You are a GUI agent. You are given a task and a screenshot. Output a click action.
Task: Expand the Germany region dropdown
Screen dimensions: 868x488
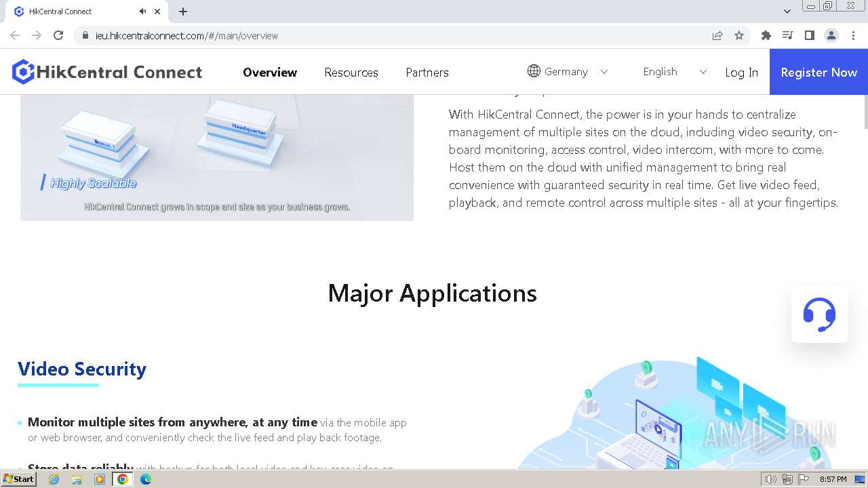(568, 71)
